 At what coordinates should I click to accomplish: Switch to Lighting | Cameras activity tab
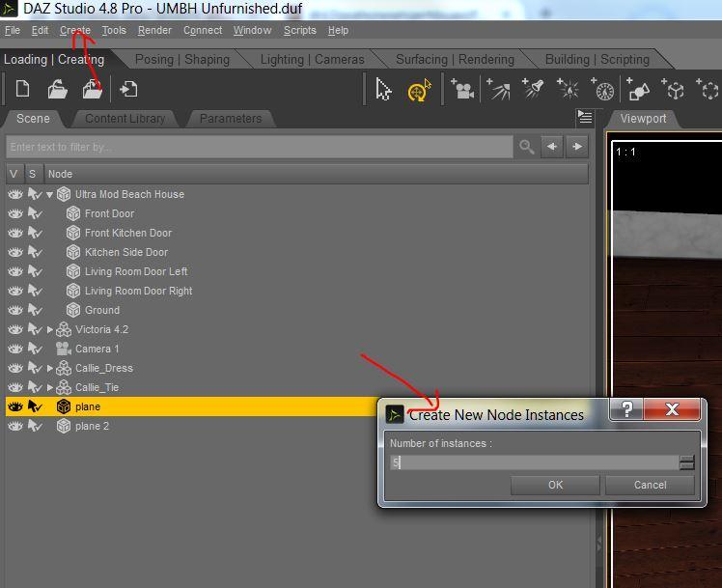click(x=312, y=60)
